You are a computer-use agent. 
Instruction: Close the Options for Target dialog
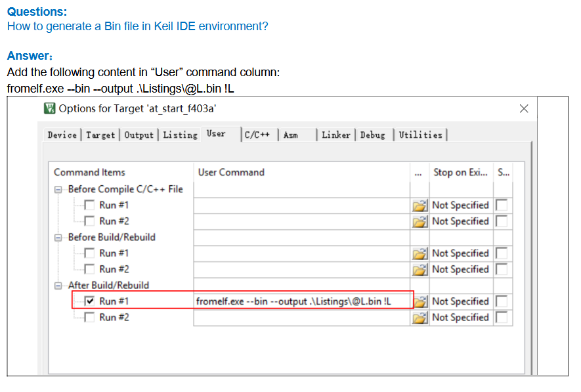[523, 108]
